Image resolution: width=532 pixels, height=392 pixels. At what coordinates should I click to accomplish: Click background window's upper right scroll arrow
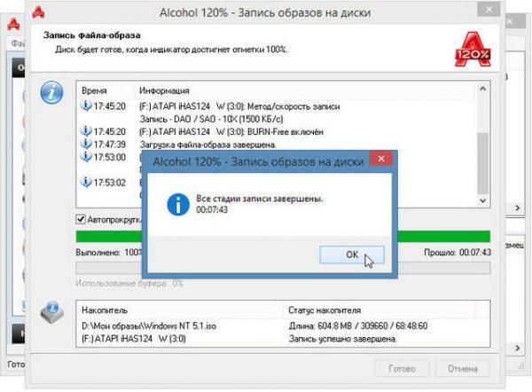coord(517,208)
